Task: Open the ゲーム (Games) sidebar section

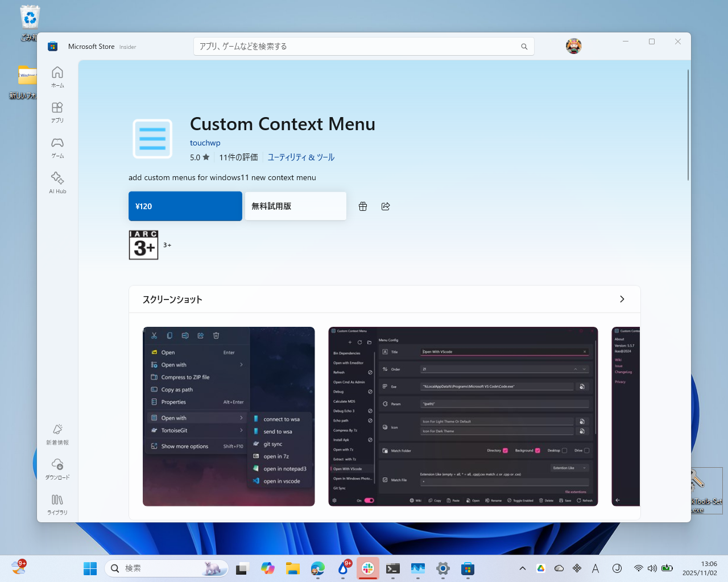Action: 57,147
